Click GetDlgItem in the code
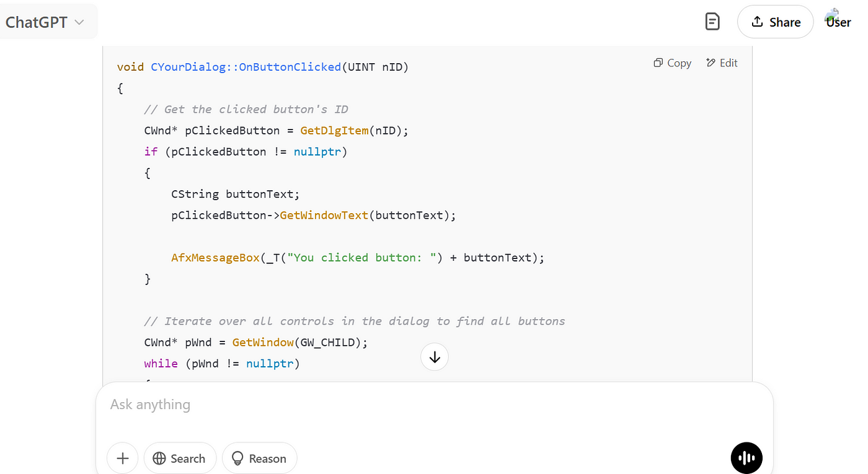The width and height of the screenshot is (868, 474). (x=334, y=131)
